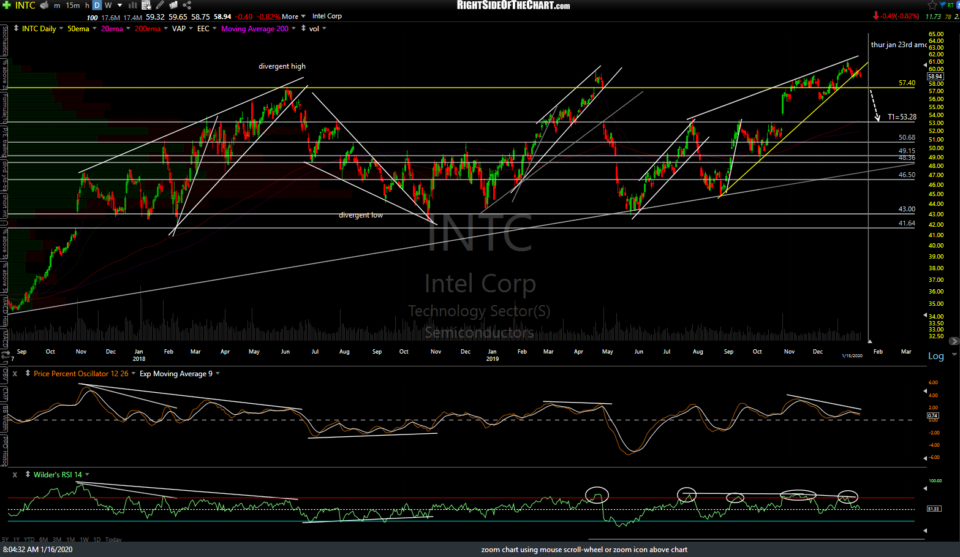Close the Wilder's RSI pane

click(x=15, y=474)
